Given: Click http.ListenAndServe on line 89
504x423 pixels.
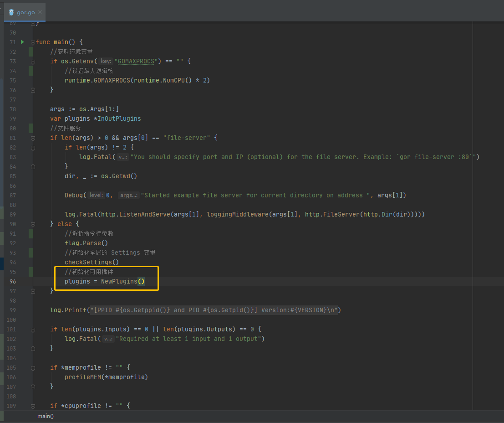Looking at the screenshot, I should pos(136,214).
